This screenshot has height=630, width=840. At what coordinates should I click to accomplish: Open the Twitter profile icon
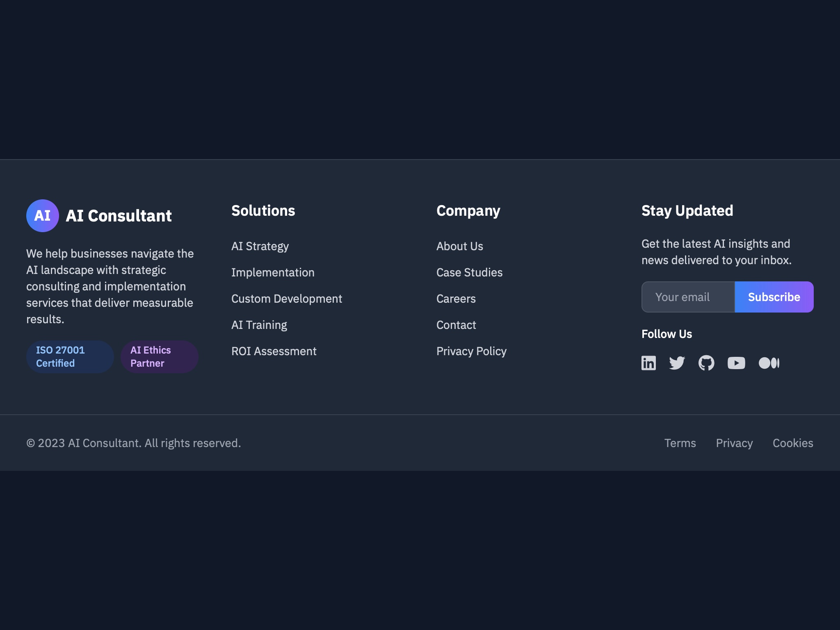click(677, 363)
